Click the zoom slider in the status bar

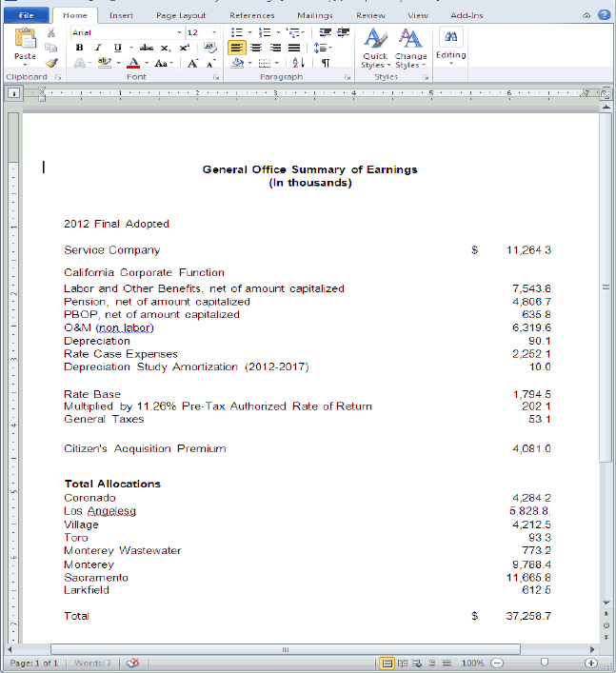(x=543, y=663)
